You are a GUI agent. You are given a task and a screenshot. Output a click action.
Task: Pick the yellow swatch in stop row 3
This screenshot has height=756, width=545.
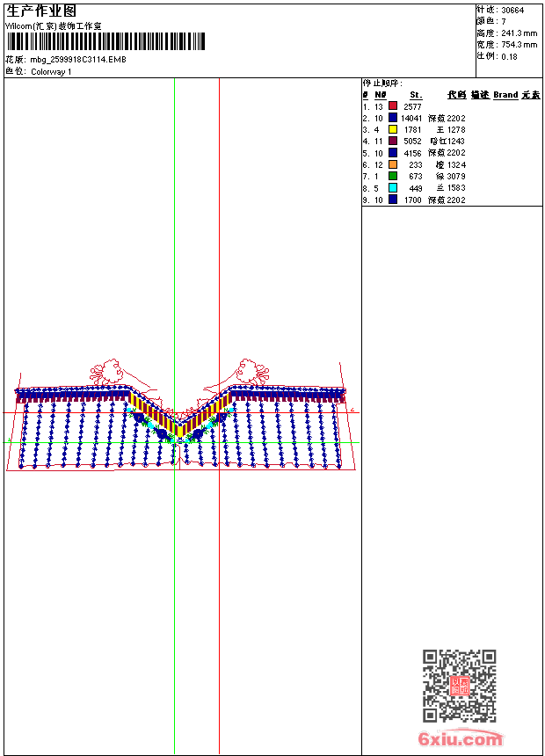click(x=393, y=129)
